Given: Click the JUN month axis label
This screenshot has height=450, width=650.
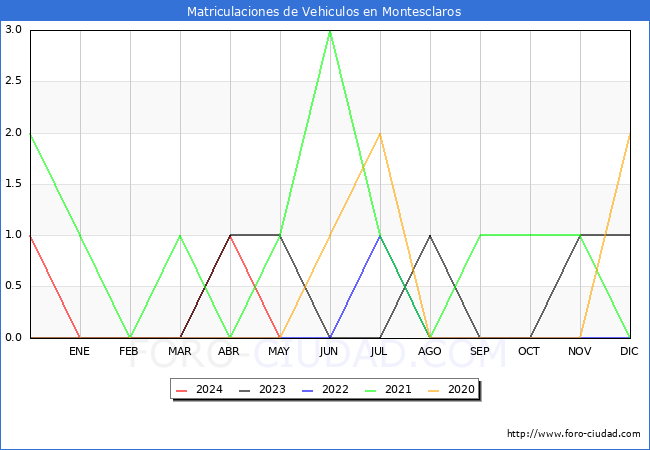Looking at the screenshot, I should click(x=329, y=351).
